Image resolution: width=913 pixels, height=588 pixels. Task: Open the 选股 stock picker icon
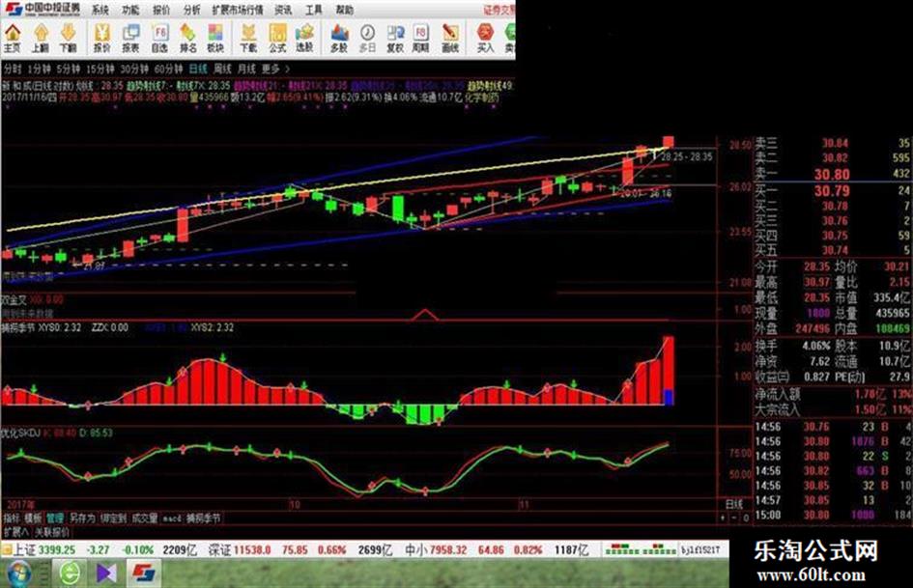click(x=304, y=38)
